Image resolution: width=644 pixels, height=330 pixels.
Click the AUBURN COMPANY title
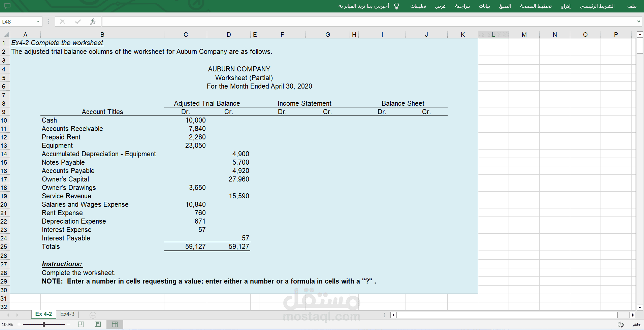239,69
